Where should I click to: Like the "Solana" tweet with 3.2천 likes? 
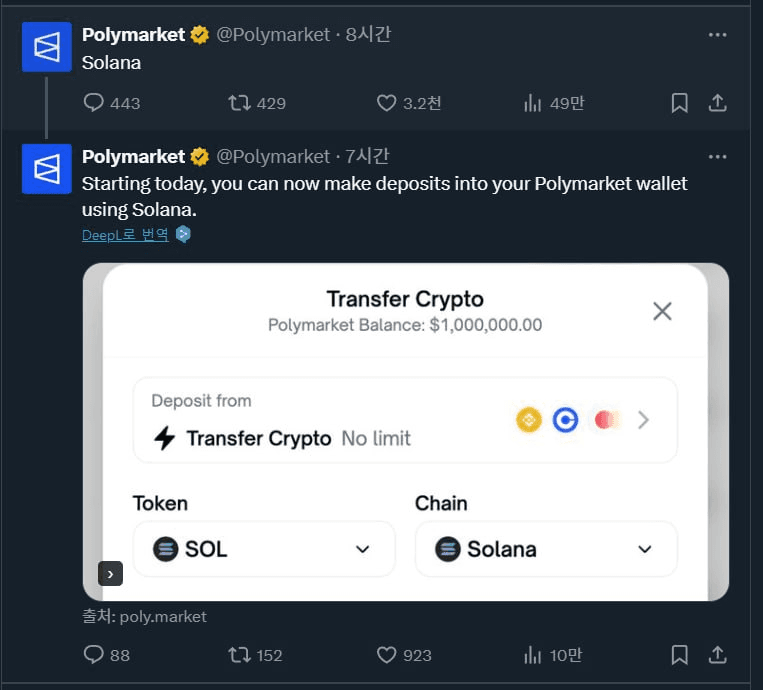coord(409,103)
